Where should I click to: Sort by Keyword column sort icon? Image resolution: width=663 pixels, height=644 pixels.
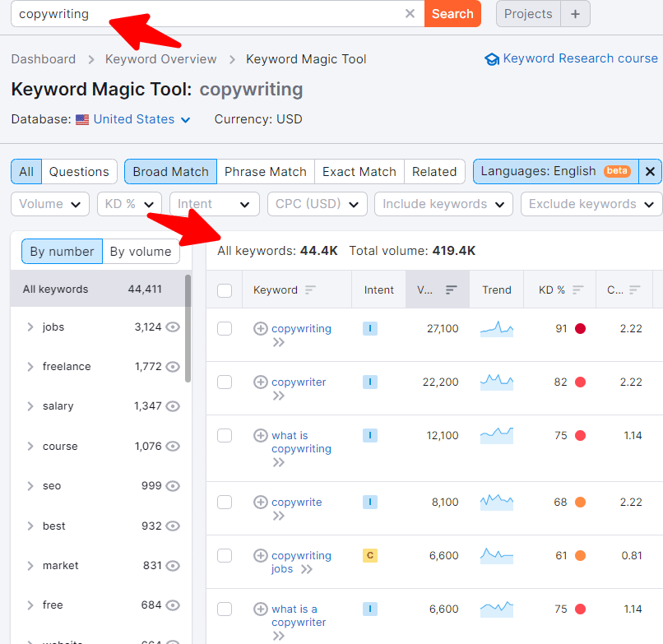[310, 290]
